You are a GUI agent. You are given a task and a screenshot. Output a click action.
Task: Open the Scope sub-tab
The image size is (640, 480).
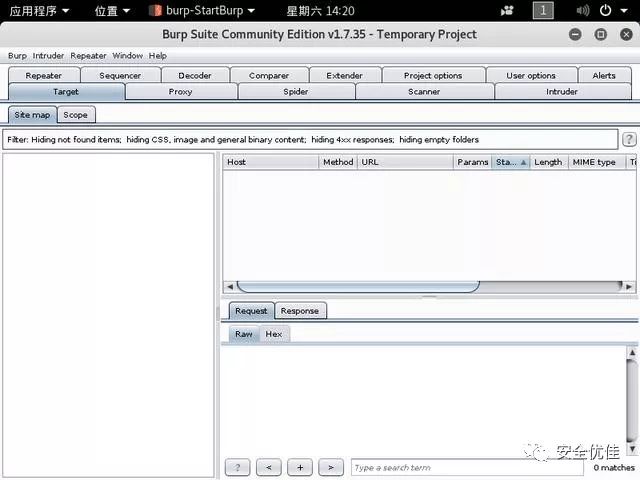coord(76,115)
